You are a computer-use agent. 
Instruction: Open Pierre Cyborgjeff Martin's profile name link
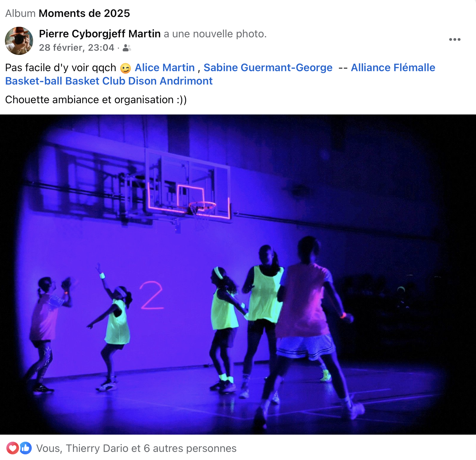tap(100, 34)
